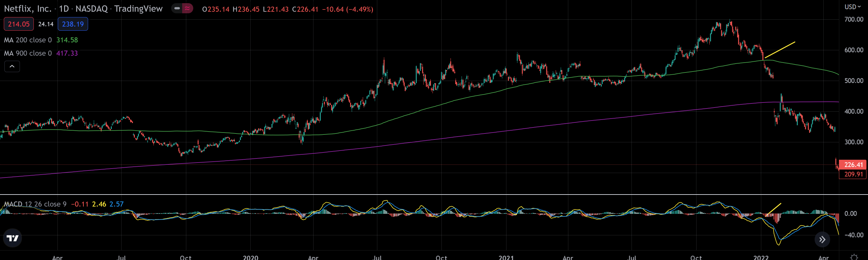Click the MACD histogram value -0.11

80,204
